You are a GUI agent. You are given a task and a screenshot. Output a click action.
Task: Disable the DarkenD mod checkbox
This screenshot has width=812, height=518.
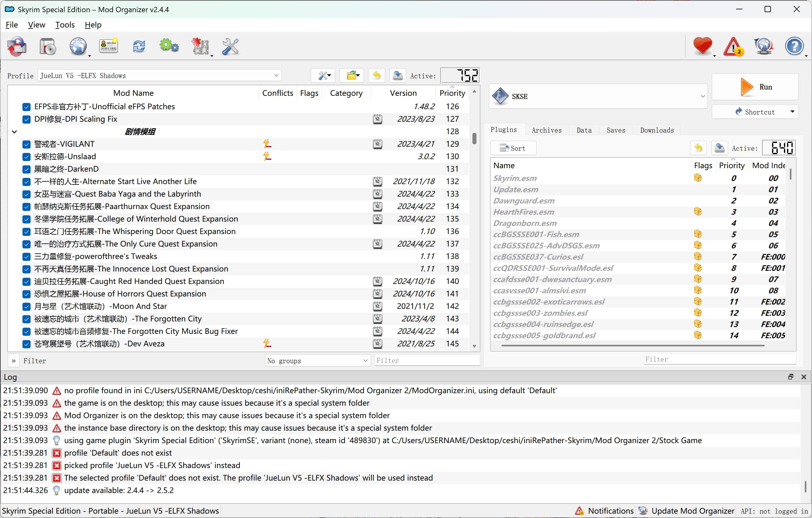pos(26,169)
